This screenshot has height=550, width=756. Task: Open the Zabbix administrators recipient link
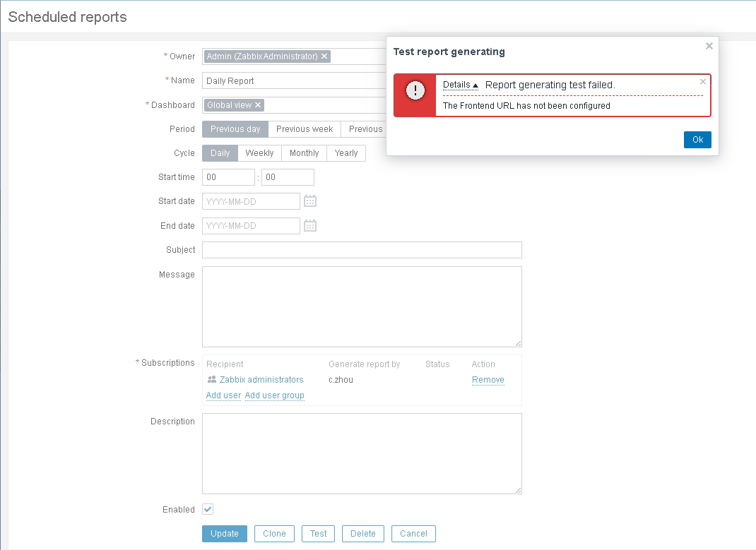tap(261, 380)
